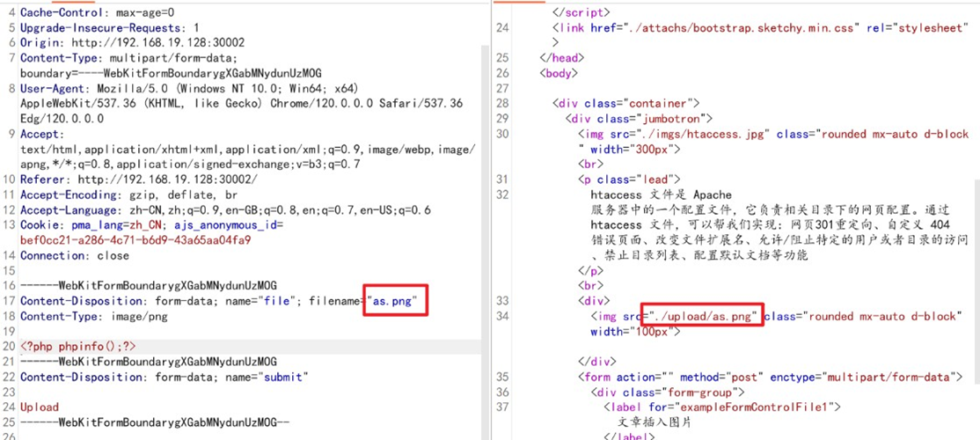
Task: Click the name="file" form-data parameter
Action: (x=257, y=301)
